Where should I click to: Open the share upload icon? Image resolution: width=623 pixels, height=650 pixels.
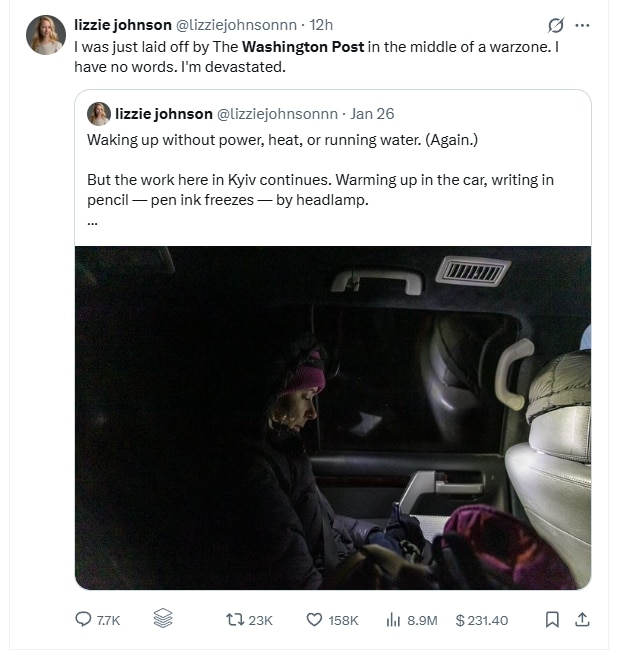coord(582,620)
